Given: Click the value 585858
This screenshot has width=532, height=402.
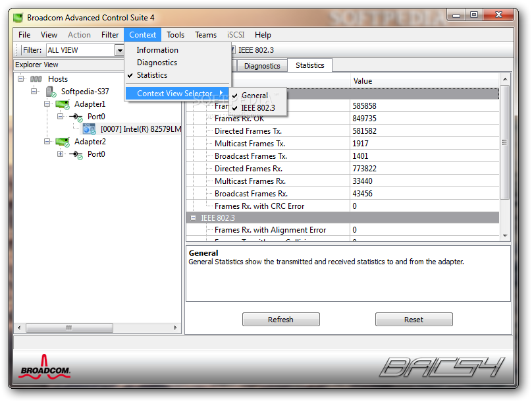Looking at the screenshot, I should point(364,106).
